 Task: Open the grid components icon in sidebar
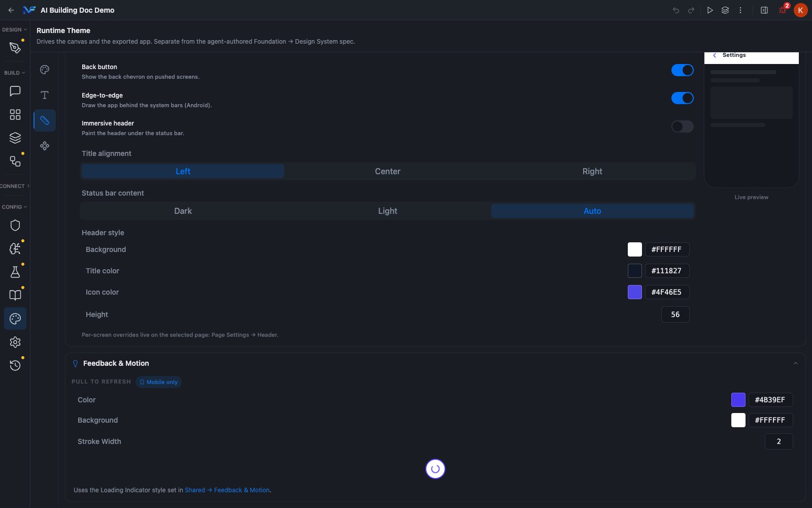point(15,114)
